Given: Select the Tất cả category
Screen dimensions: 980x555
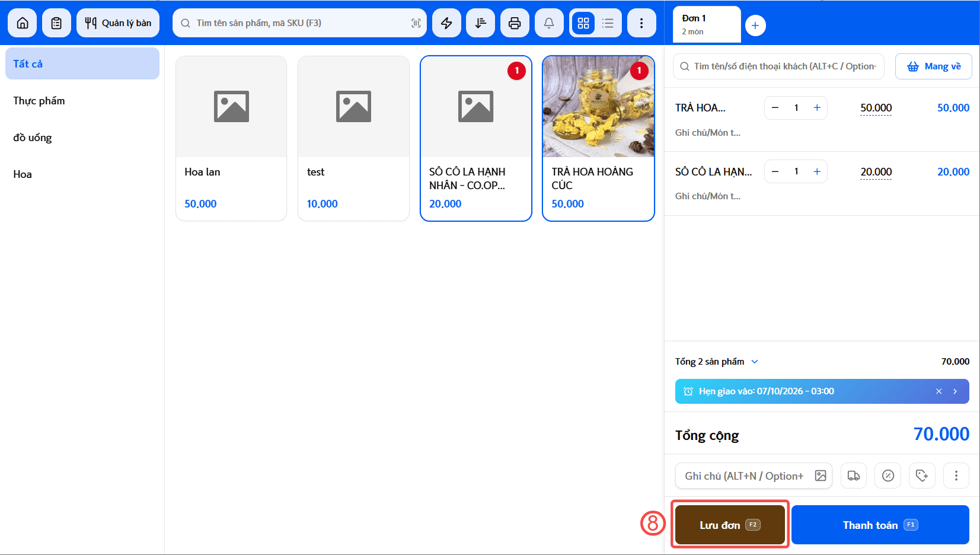Looking at the screenshot, I should point(82,63).
